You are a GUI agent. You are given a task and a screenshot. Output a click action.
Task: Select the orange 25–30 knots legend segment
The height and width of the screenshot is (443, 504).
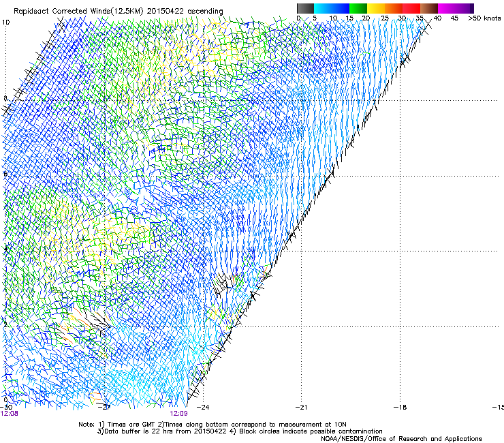click(x=393, y=8)
